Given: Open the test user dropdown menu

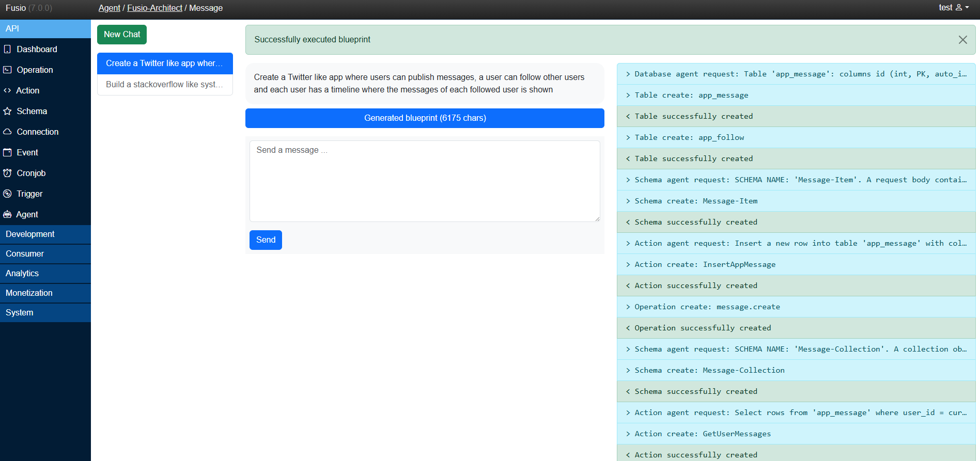Looking at the screenshot, I should point(953,8).
